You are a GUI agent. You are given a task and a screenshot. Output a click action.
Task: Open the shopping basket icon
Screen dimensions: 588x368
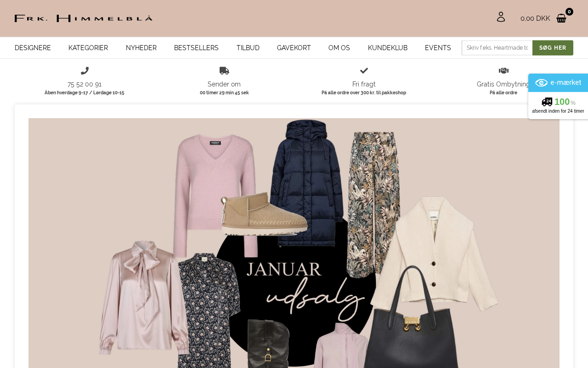pyautogui.click(x=561, y=18)
